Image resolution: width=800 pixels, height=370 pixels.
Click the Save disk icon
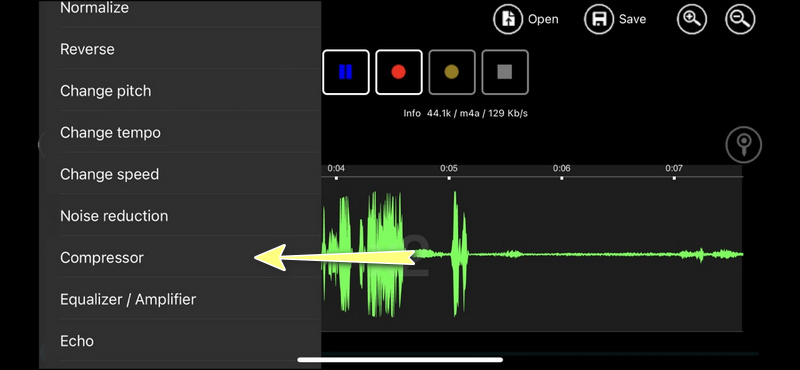point(599,19)
